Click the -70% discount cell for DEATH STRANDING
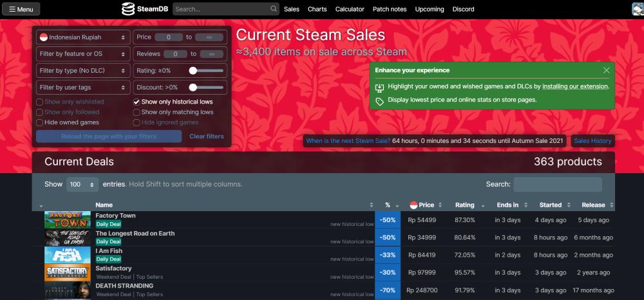 [388, 290]
